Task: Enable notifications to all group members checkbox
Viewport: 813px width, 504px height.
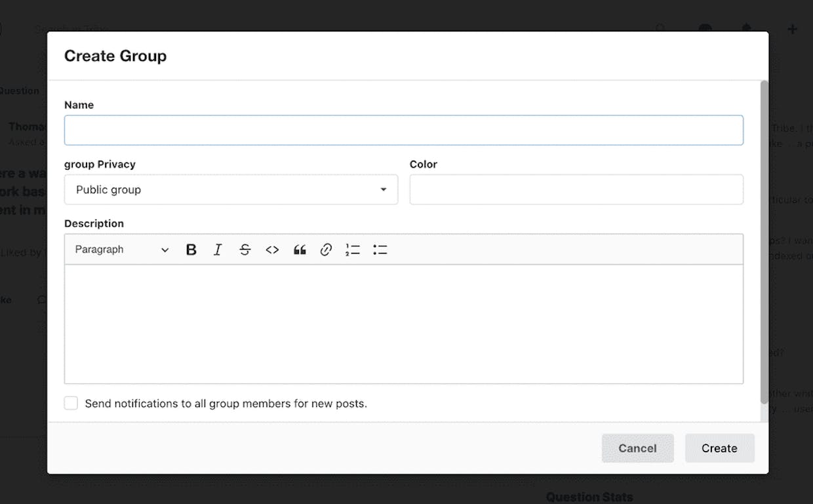Action: point(71,403)
